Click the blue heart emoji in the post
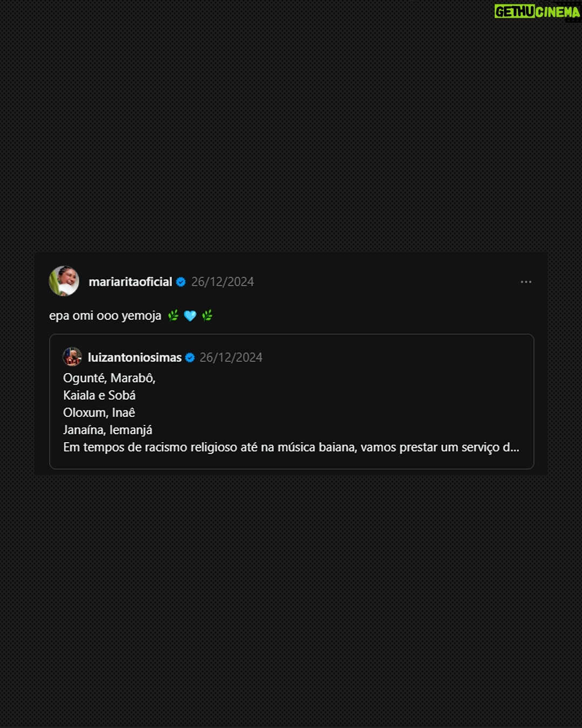This screenshot has height=728, width=582. (x=190, y=316)
